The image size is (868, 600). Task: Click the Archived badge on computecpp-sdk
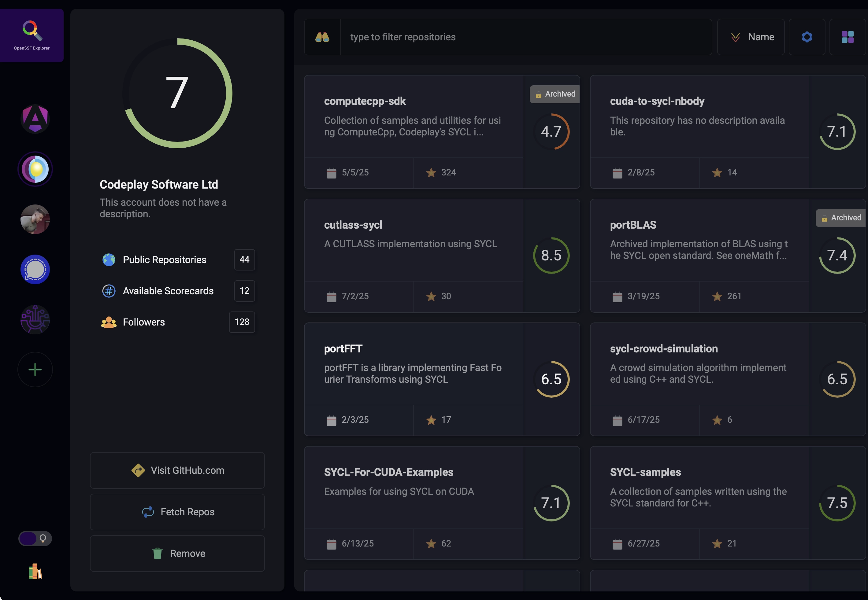tap(555, 94)
